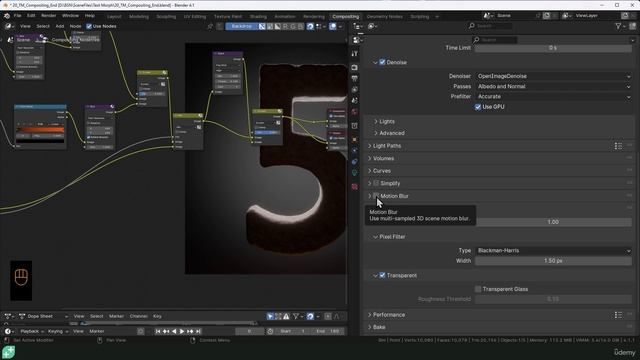Toggle node snapping magnet icon
Viewport: 640px width, 360px height.
[x=310, y=26]
